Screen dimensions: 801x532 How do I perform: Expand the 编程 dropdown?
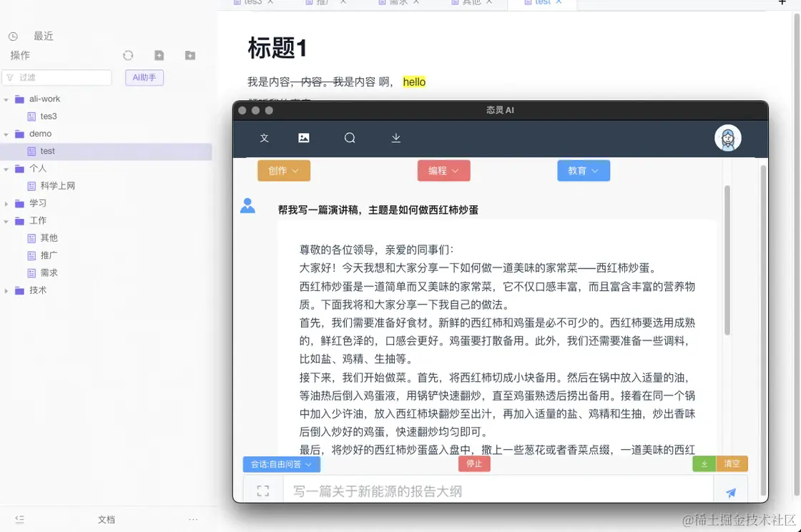443,171
